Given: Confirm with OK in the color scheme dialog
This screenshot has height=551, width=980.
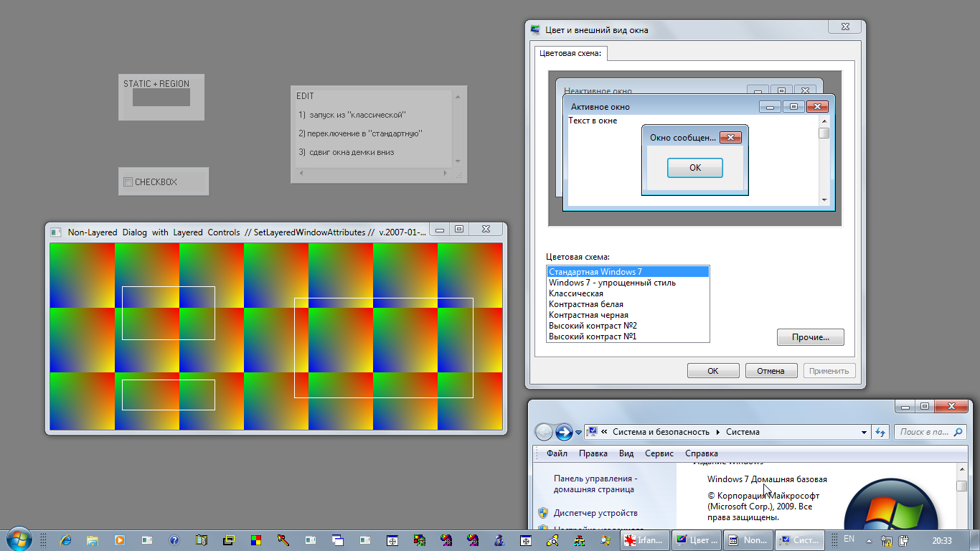Looking at the screenshot, I should pos(713,371).
